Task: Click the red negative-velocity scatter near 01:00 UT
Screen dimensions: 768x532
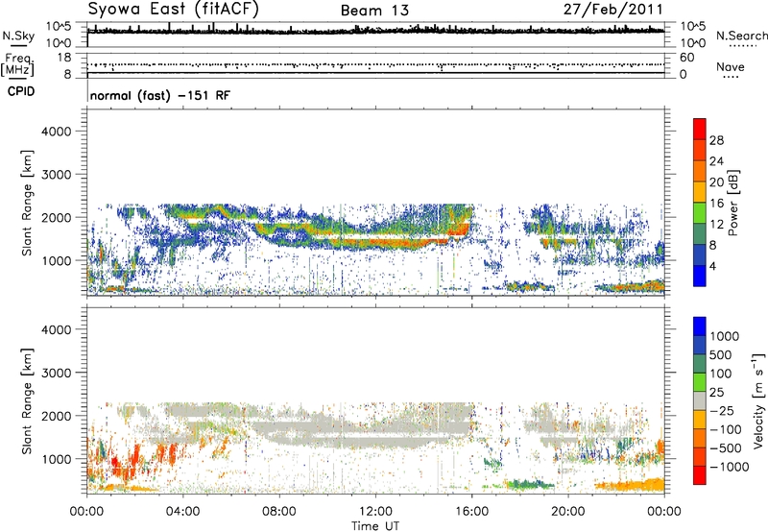Action: (x=115, y=465)
